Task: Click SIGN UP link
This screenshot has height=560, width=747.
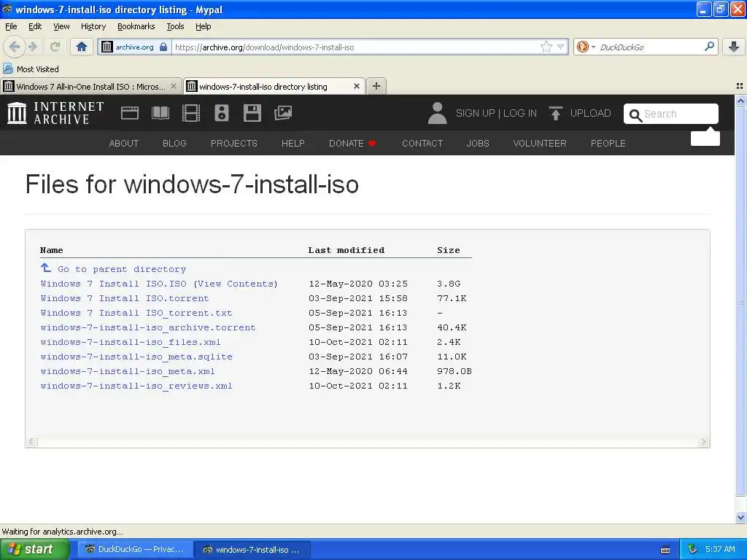Action: (475, 113)
